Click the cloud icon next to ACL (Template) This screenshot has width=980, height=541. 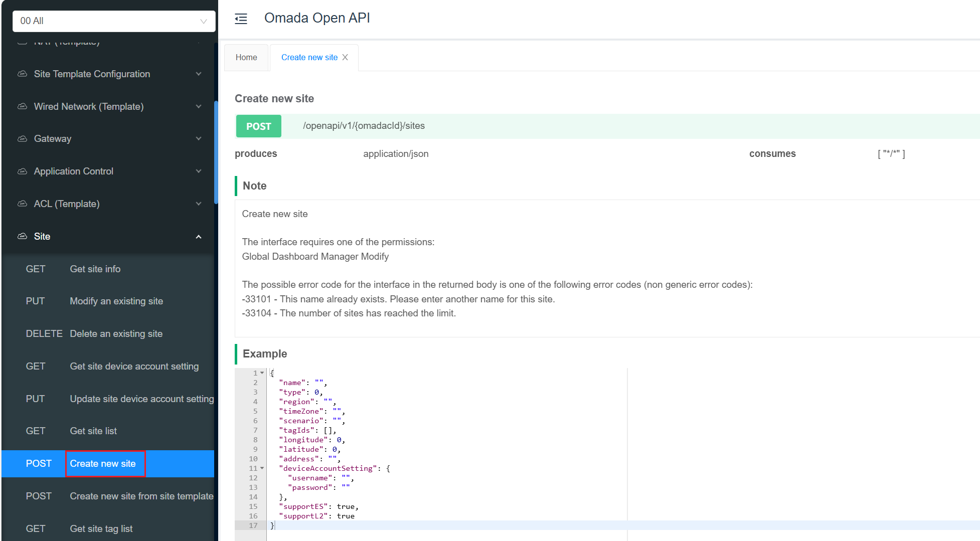22,204
